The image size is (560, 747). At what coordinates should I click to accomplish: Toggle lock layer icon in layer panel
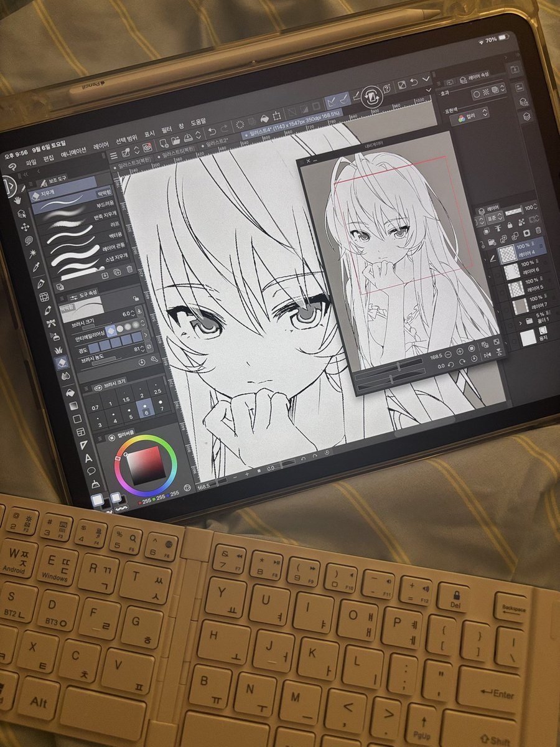pos(510,225)
